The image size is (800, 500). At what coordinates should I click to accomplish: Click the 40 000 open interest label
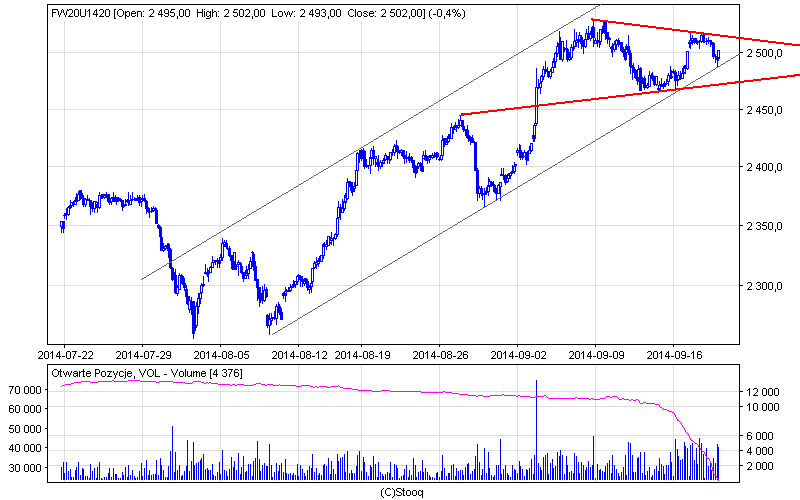coord(25,448)
